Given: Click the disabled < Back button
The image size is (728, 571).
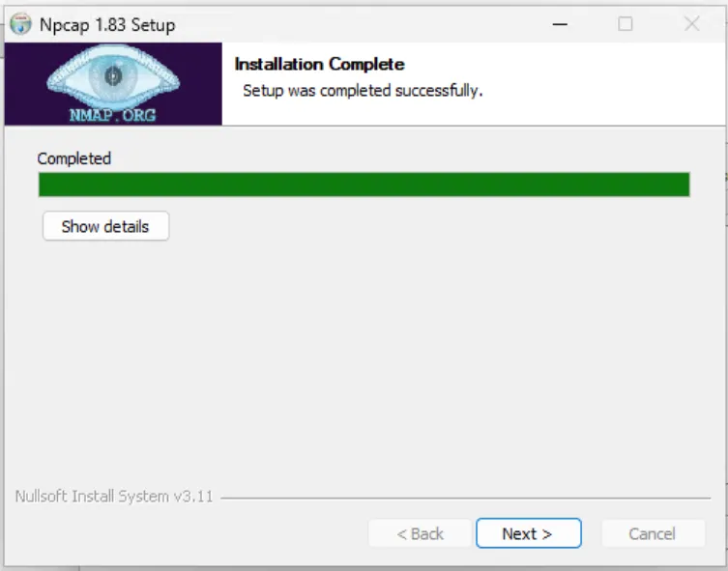Looking at the screenshot, I should (x=421, y=533).
